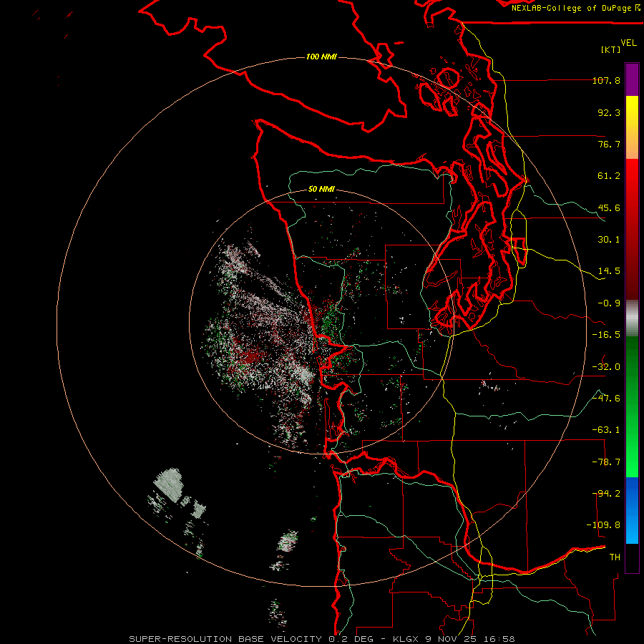This screenshot has width=644, height=644.
Task: Select the -78.7 legend value
Action: 606,462
